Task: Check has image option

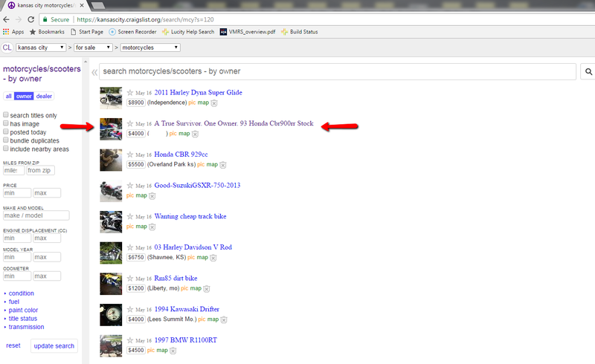Action: (x=6, y=123)
